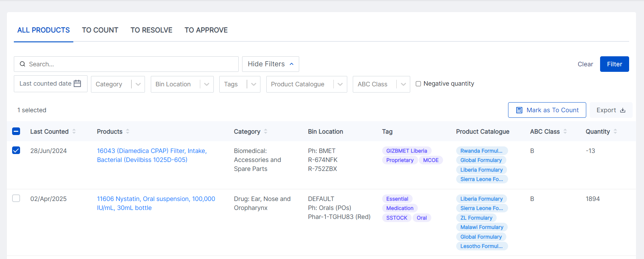Switch to the TO COUNT tab
Screen dimensions: 644x259
coord(100,30)
